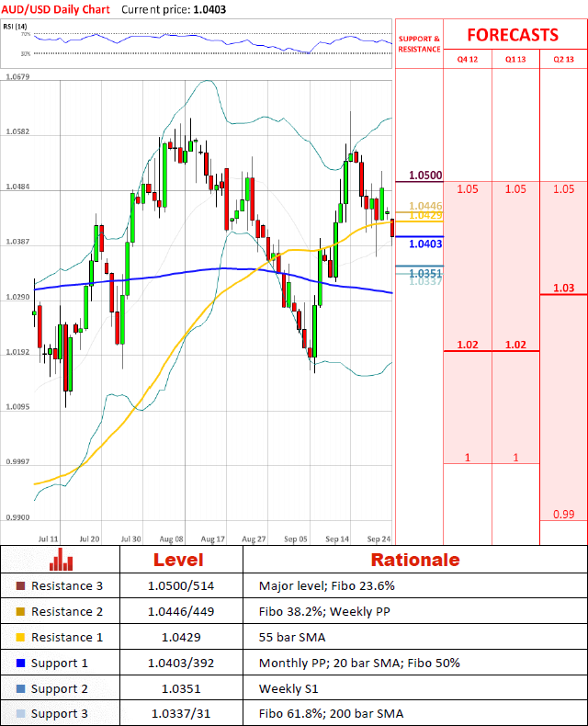Select the Q1 13 forecast column header

[x=515, y=59]
